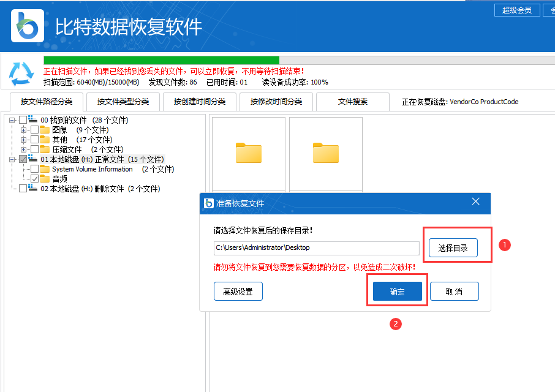The height and width of the screenshot is (392, 555).
Task: Click 正在恢复磁盘: VendorCo ProductCode label
Action: click(x=460, y=102)
